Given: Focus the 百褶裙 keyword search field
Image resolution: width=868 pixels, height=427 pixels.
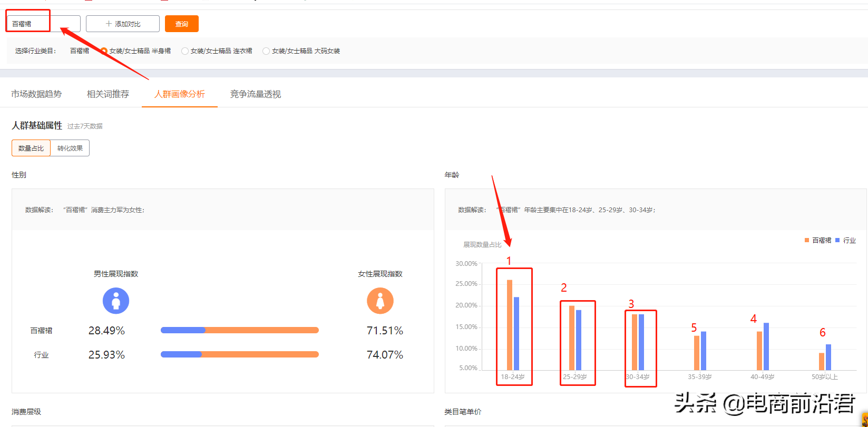Looking at the screenshot, I should click(43, 24).
